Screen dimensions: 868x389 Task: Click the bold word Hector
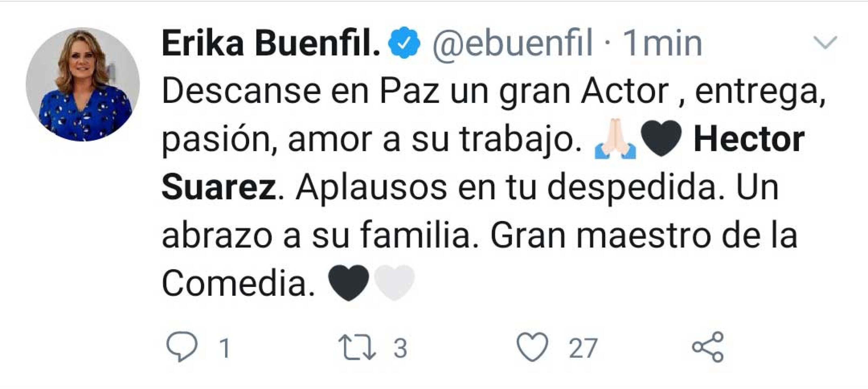[x=749, y=139]
